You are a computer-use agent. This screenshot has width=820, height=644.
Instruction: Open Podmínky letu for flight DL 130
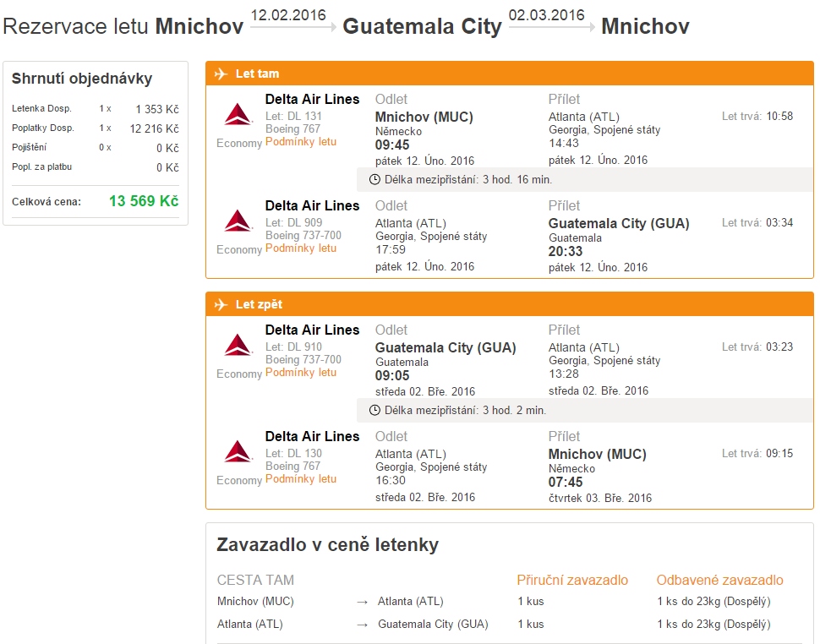(x=301, y=479)
